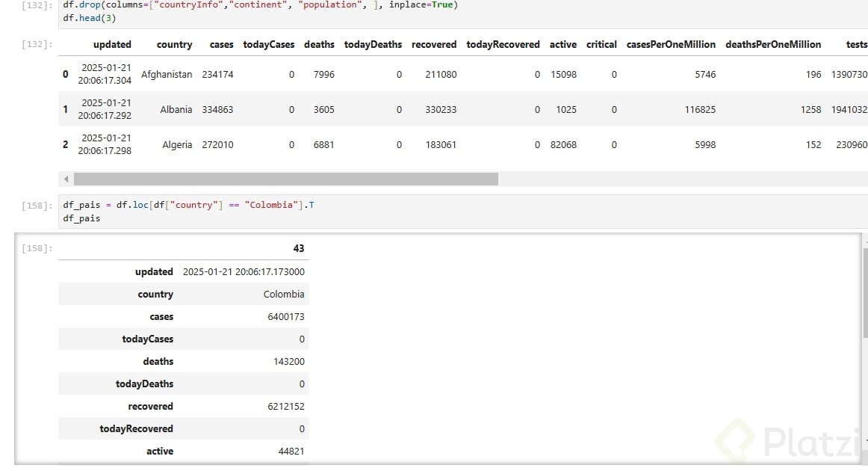The image size is (868, 471).
Task: Click 'updated' row label in Colombia table
Action: click(154, 271)
